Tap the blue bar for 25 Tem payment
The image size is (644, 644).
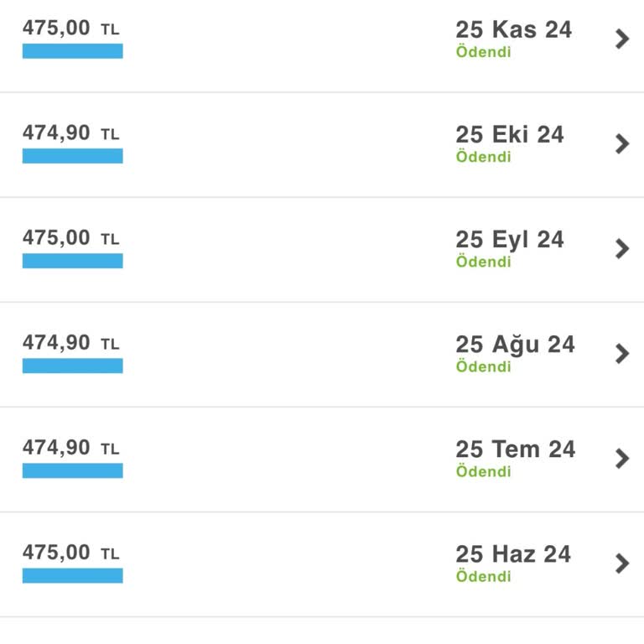[x=72, y=470]
